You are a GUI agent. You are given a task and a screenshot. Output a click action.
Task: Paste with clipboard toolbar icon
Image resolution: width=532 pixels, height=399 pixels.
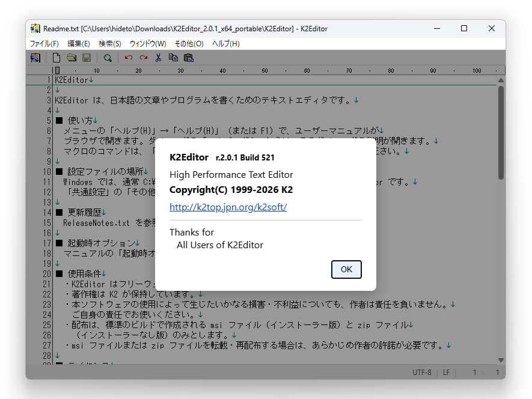pyautogui.click(x=189, y=58)
